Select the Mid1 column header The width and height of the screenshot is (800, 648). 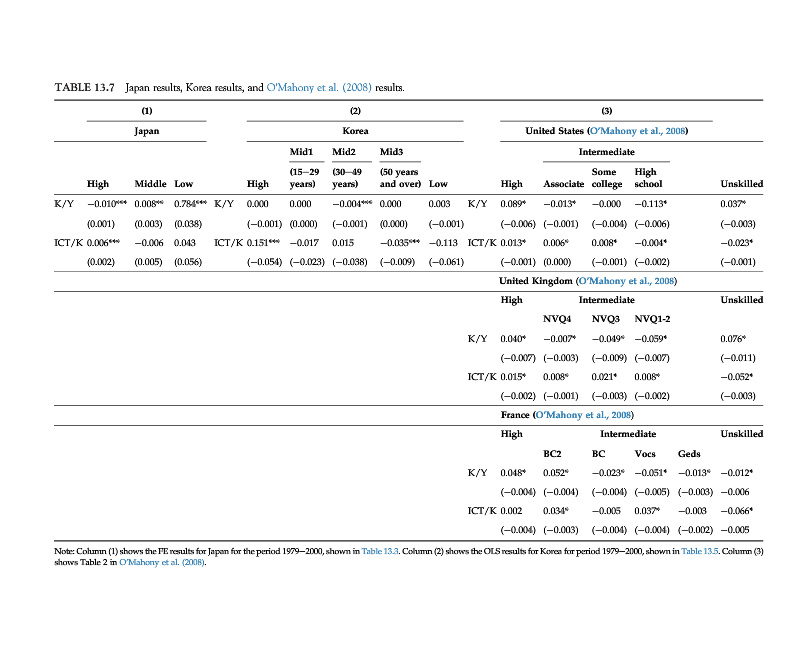click(x=302, y=152)
